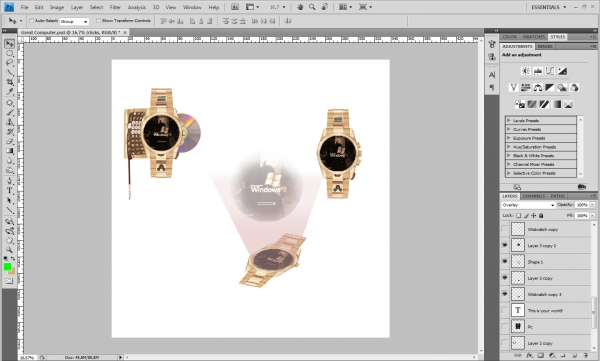This screenshot has height=361, width=600.
Task: Click the add layer mask icon
Action: pos(540,356)
